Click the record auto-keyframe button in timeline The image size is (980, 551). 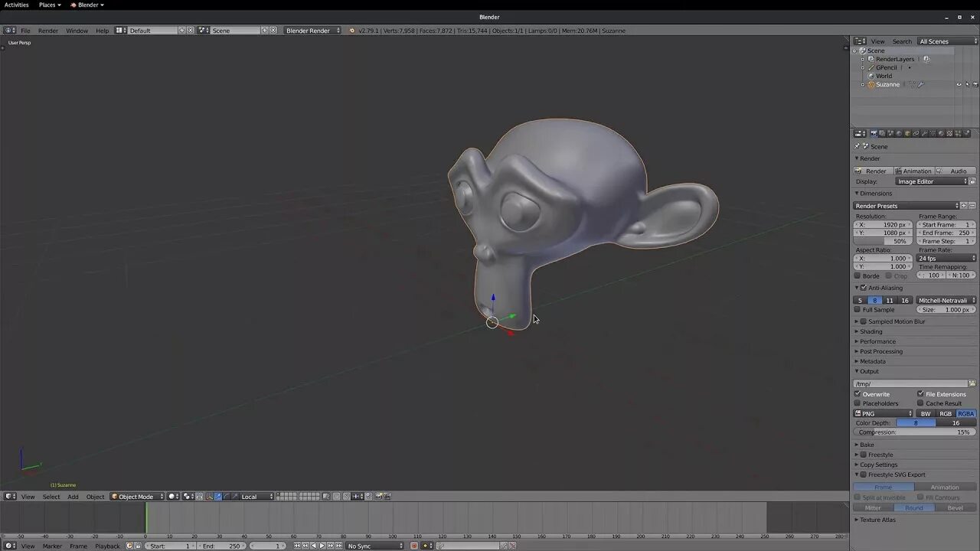click(x=413, y=546)
